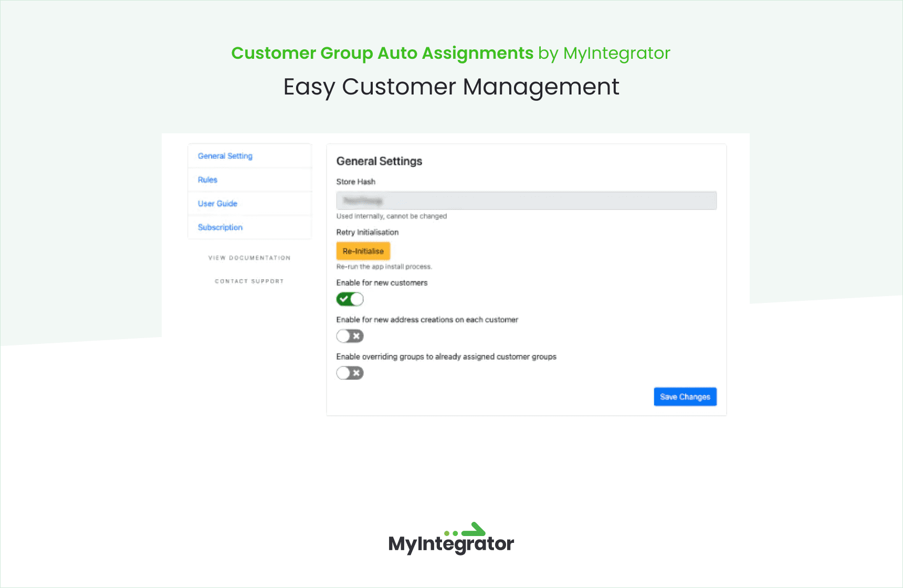This screenshot has width=903, height=588.
Task: Open the General Setting menu item
Action: (x=249, y=156)
